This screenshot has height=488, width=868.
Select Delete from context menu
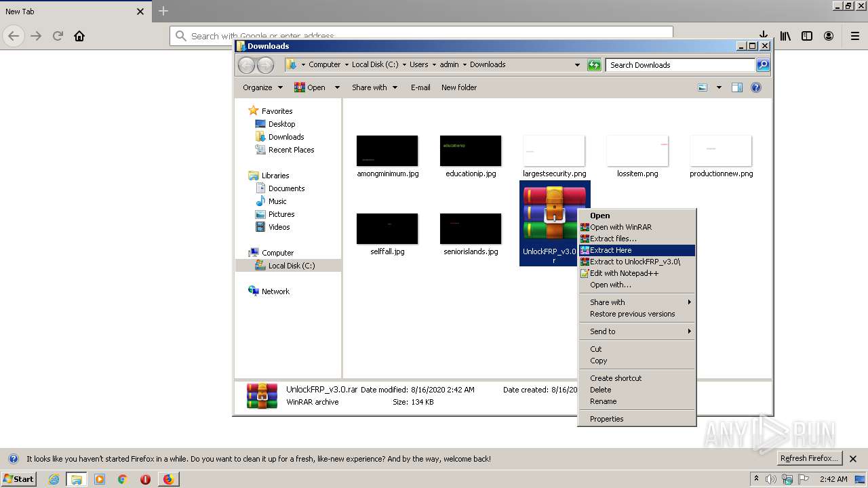pos(636,390)
